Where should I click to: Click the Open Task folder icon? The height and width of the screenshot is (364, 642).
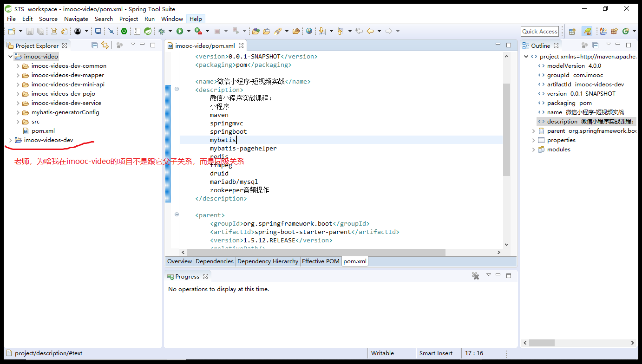pyautogui.click(x=266, y=31)
